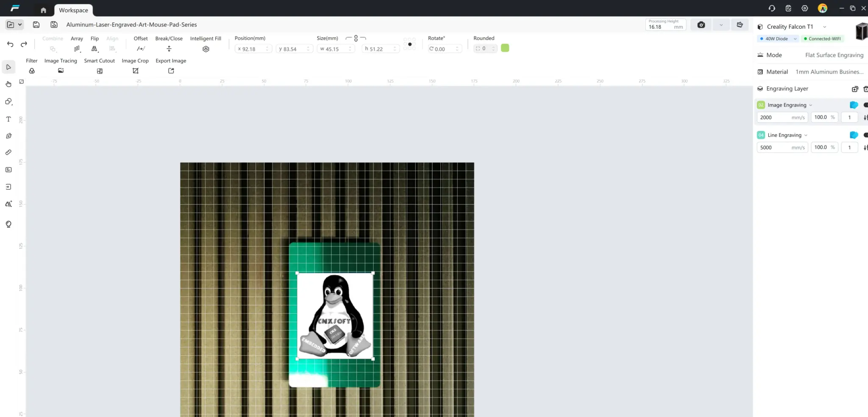The height and width of the screenshot is (417, 868).
Task: Select the Text tool
Action: (x=8, y=119)
